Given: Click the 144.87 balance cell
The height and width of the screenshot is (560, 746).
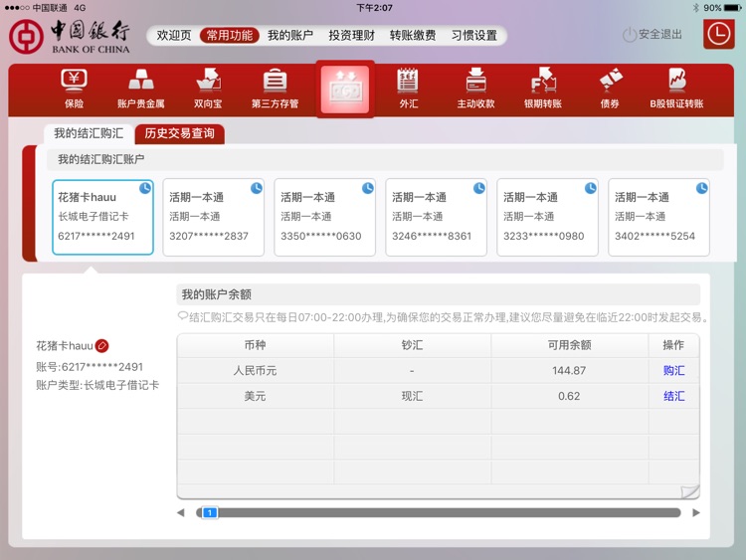Looking at the screenshot, I should (x=569, y=371).
